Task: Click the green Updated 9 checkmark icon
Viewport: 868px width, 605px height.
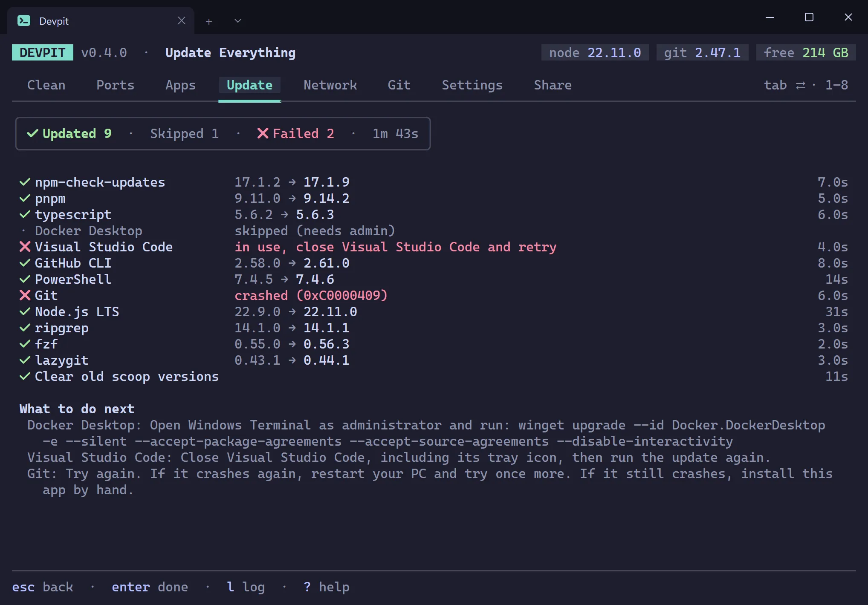Action: (x=32, y=133)
